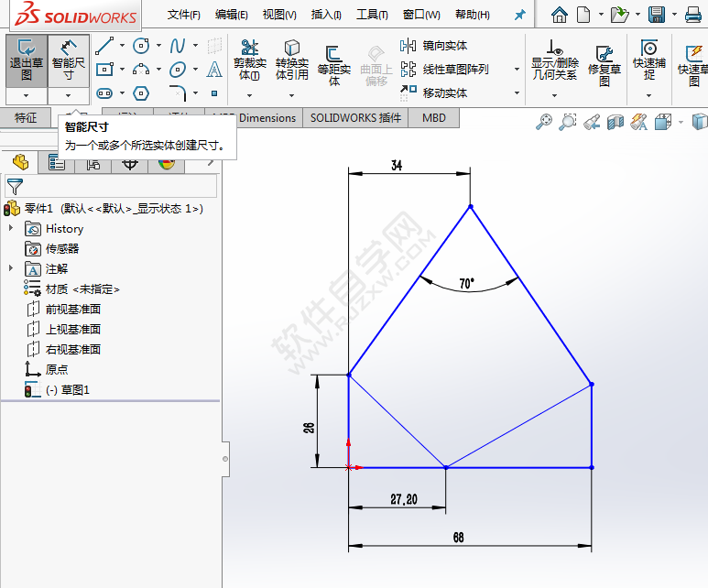This screenshot has width=708, height=588.
Task: Open dropdown under Exit Sketch button
Action: (27, 95)
